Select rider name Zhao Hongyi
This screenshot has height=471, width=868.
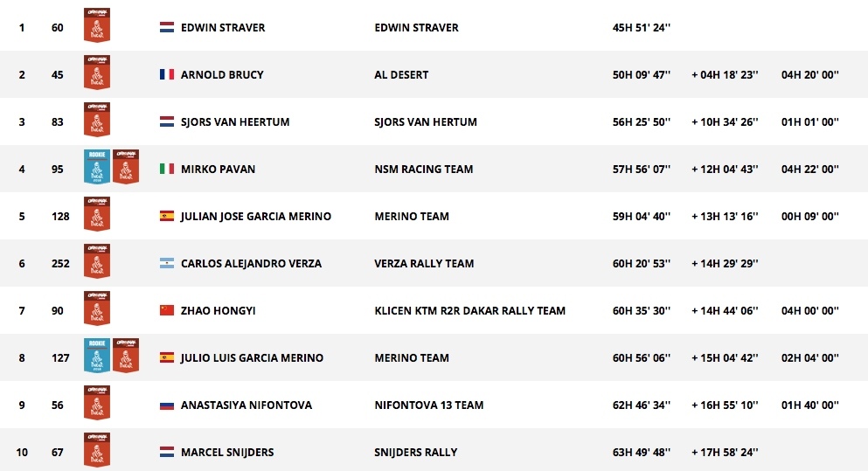(x=218, y=311)
